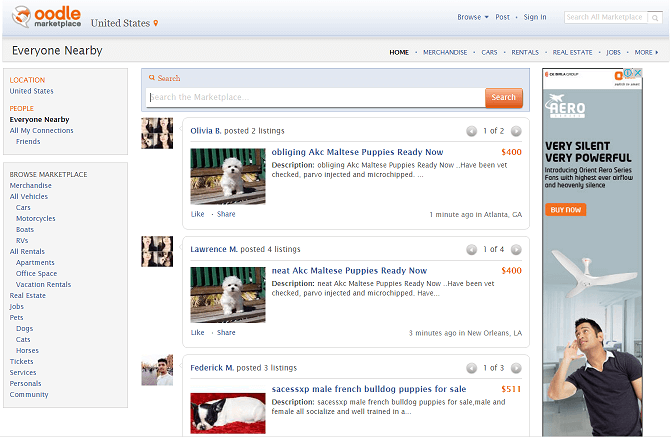Open Tickets category
This screenshot has height=437, width=671.
[21, 362]
